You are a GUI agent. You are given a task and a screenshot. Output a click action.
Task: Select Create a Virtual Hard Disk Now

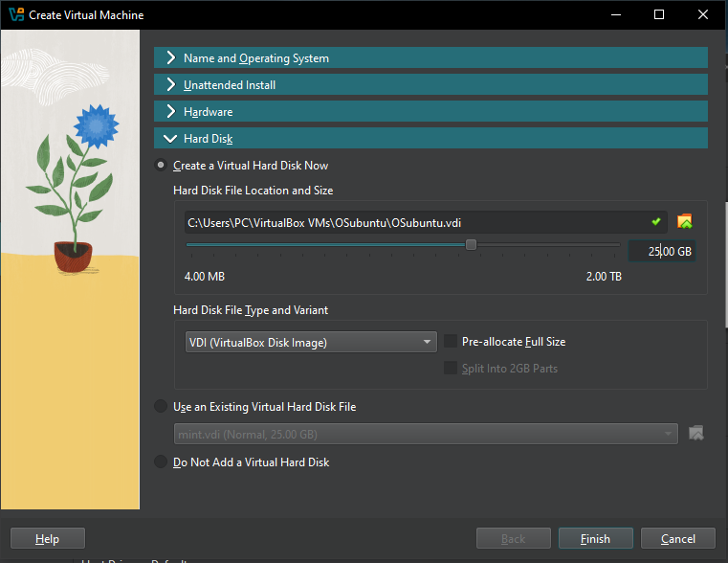161,166
